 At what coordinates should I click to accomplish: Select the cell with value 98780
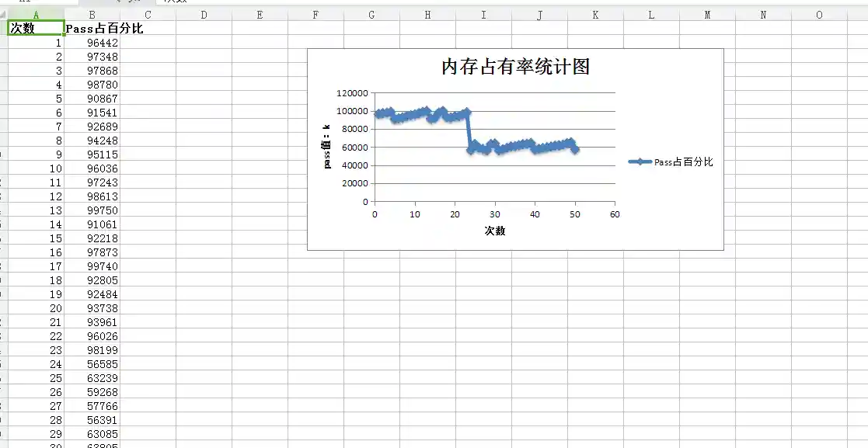tap(92, 84)
